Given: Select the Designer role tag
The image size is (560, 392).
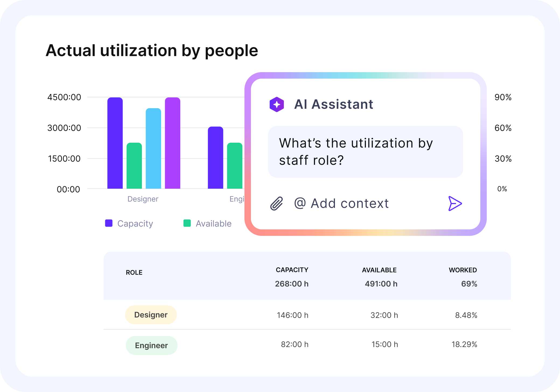Looking at the screenshot, I should coord(151,315).
